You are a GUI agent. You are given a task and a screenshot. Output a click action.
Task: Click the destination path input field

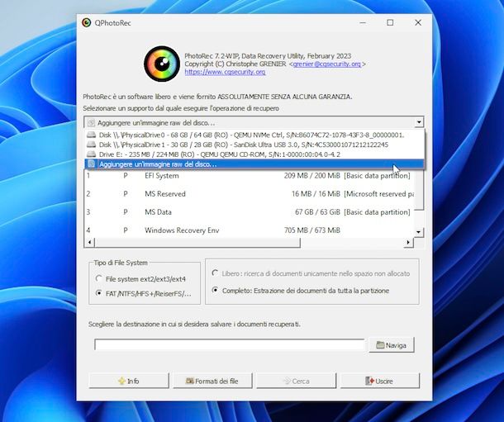point(230,345)
